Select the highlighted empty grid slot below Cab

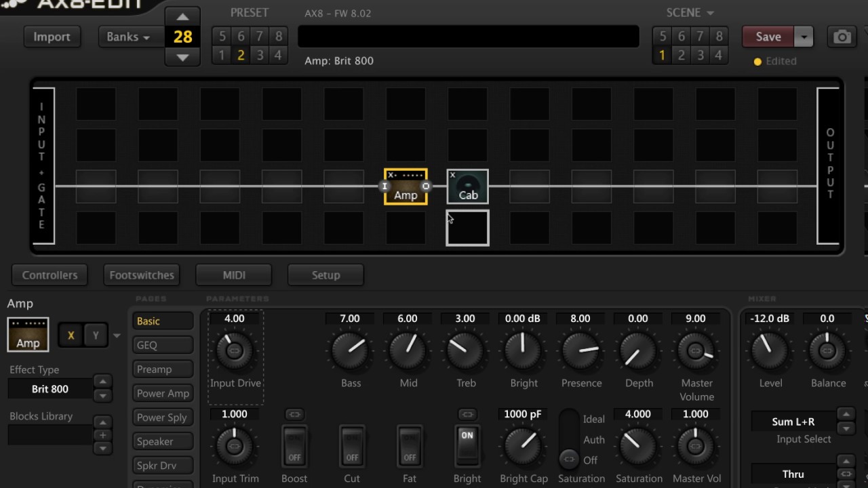coord(467,228)
